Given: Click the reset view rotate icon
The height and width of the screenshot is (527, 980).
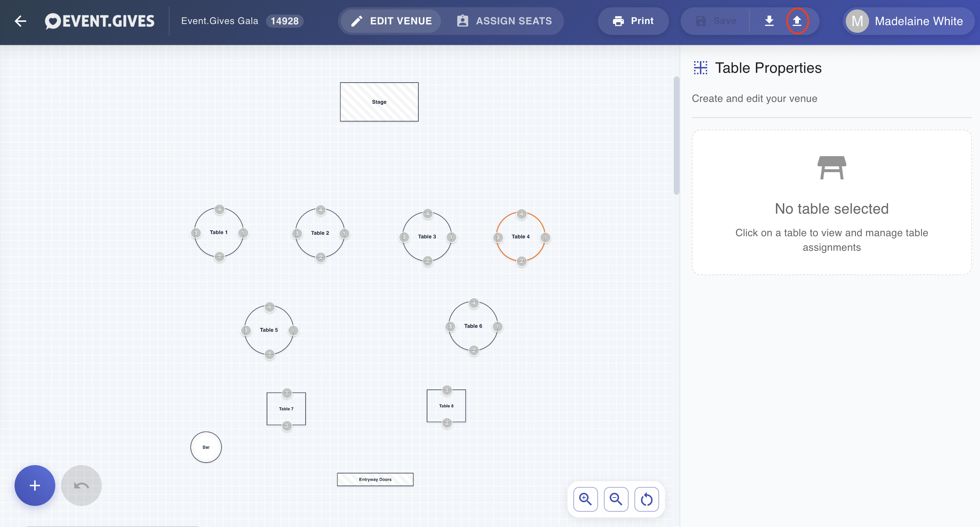Looking at the screenshot, I should coord(646,499).
